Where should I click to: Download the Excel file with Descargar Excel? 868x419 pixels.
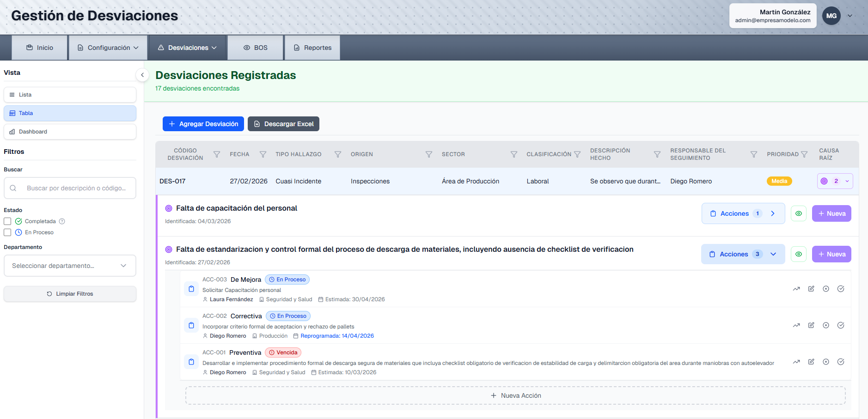(x=283, y=124)
